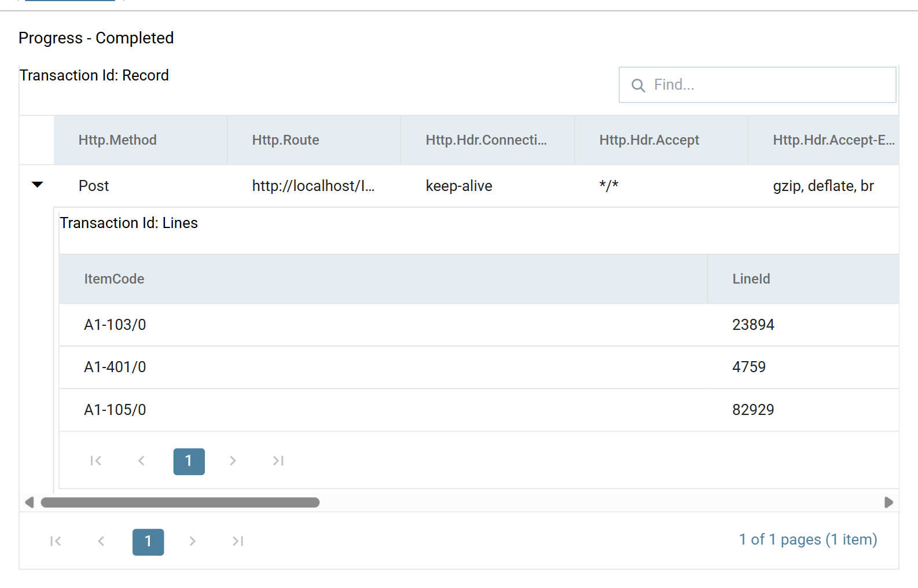Go to first page in Lines pager
Screen dimensions: 918x588
click(96, 461)
